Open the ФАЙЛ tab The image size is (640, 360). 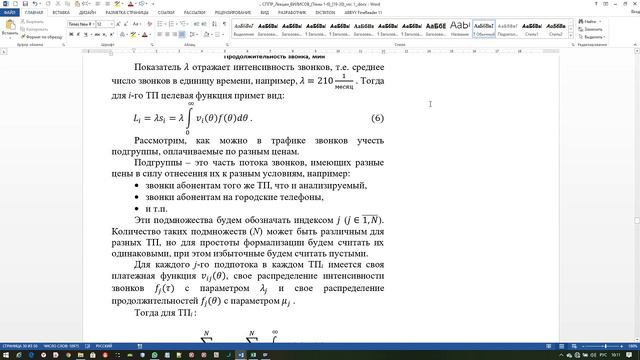[9, 13]
